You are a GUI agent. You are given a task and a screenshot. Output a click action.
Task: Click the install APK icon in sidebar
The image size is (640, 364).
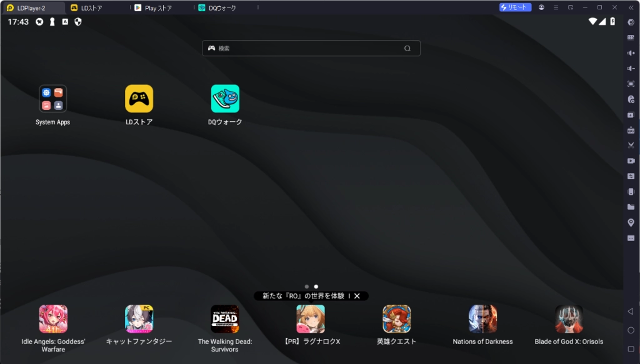click(631, 130)
